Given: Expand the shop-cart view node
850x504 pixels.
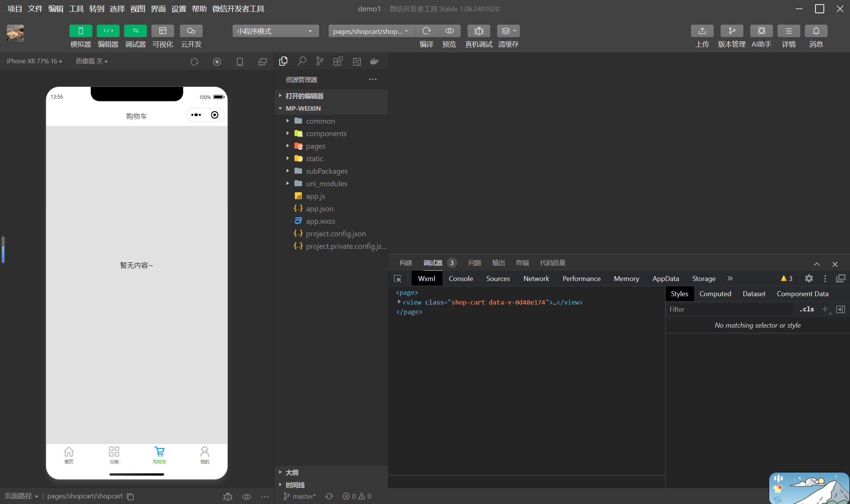Looking at the screenshot, I should point(399,302).
